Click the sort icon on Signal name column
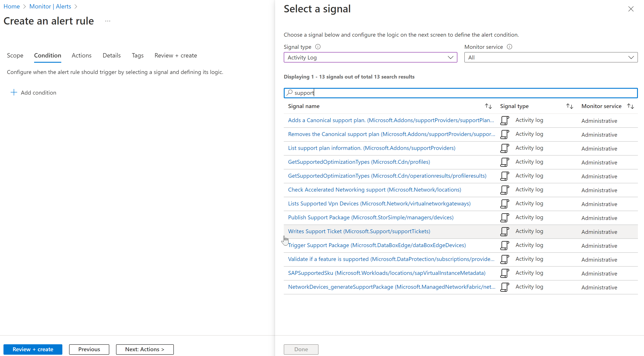Image resolution: width=644 pixels, height=356 pixels. pyautogui.click(x=488, y=106)
